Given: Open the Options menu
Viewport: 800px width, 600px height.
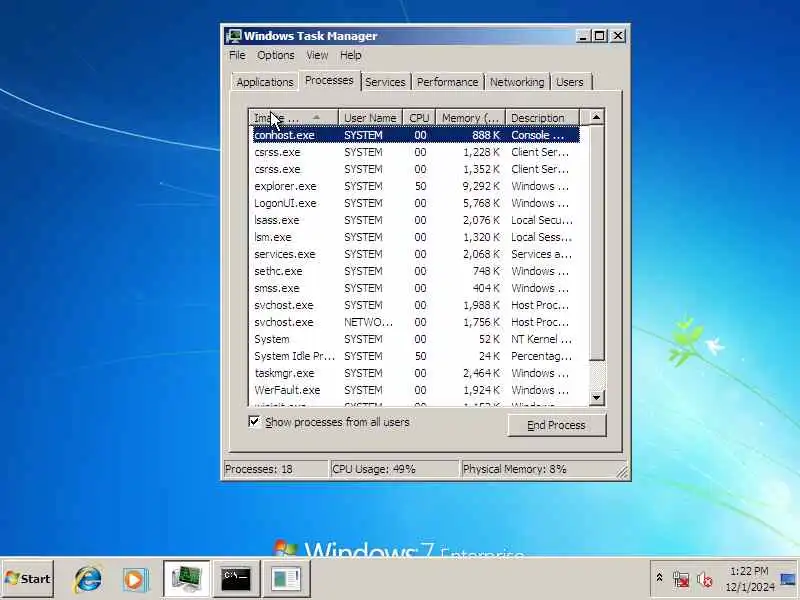Looking at the screenshot, I should tap(276, 55).
